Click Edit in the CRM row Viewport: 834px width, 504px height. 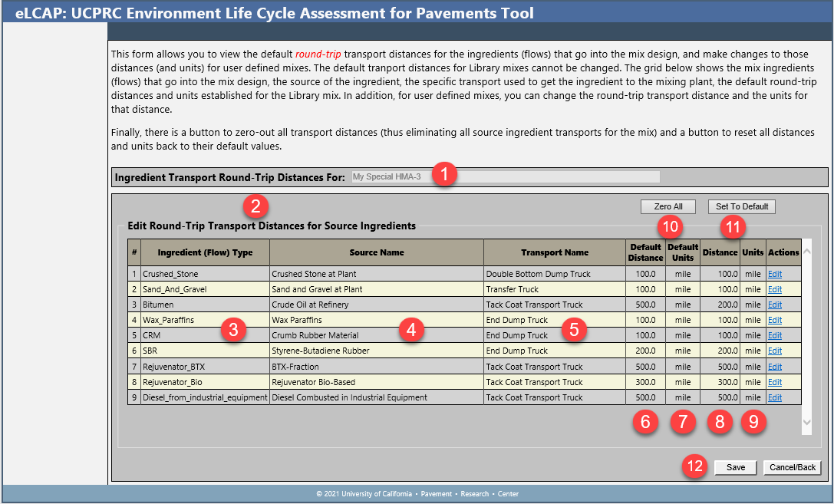click(x=775, y=335)
